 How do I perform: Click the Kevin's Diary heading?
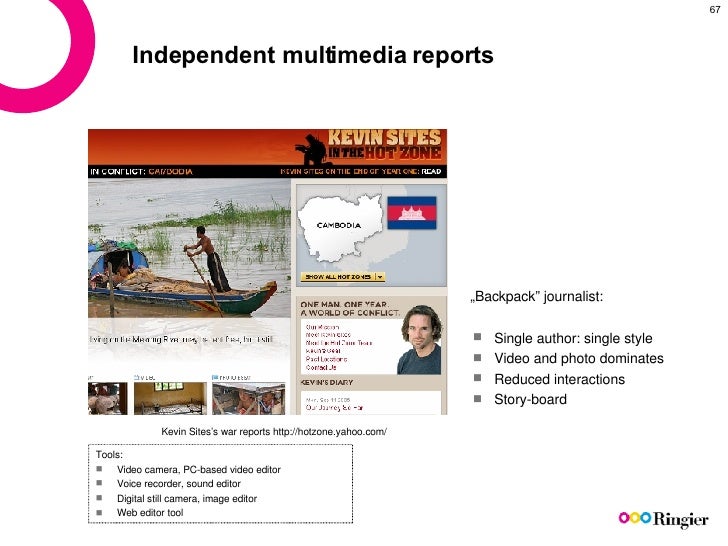click(327, 382)
